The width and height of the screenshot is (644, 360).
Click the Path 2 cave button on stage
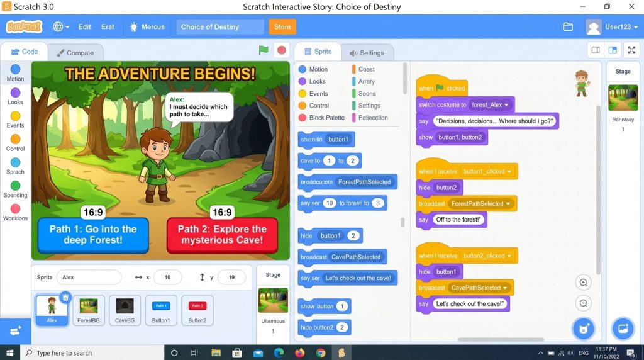coord(222,235)
